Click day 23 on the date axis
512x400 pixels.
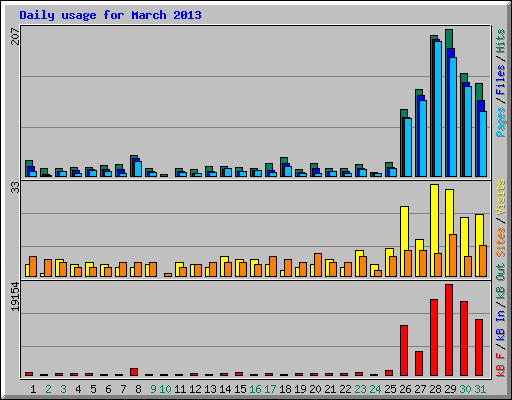pos(360,389)
